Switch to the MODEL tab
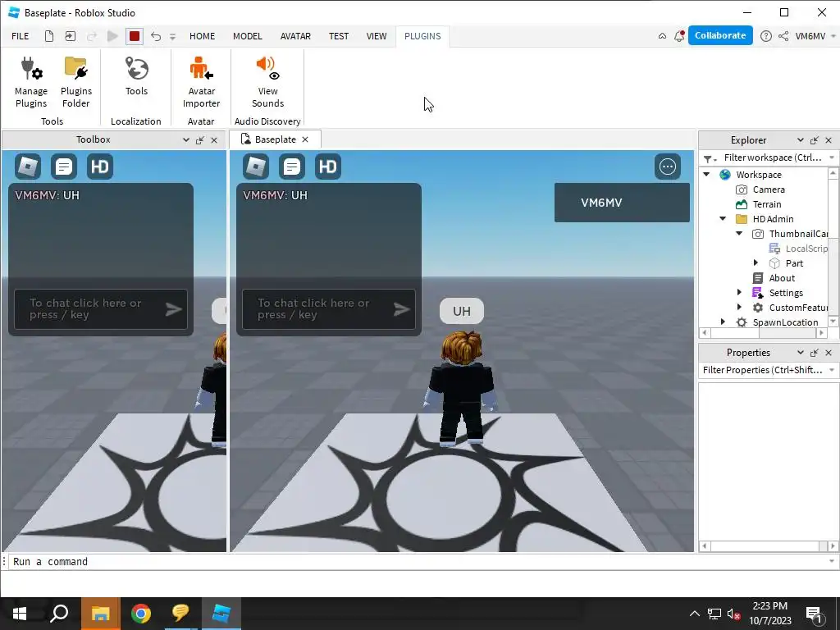 [x=248, y=36]
